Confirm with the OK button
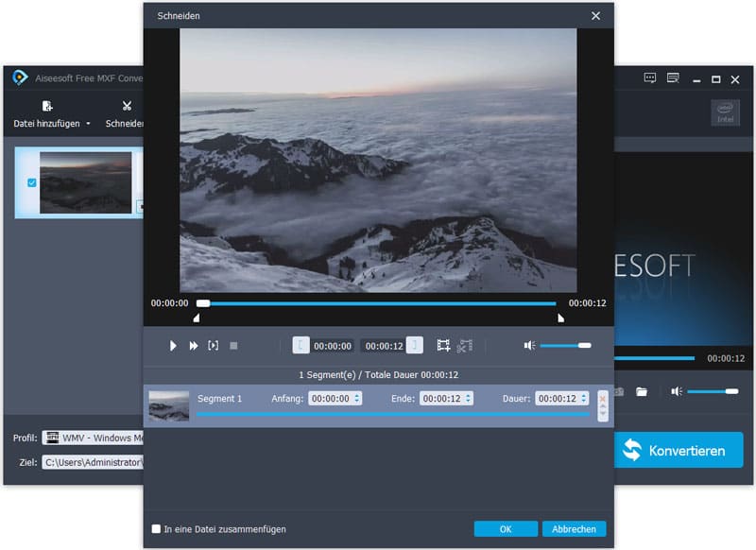 (x=506, y=529)
